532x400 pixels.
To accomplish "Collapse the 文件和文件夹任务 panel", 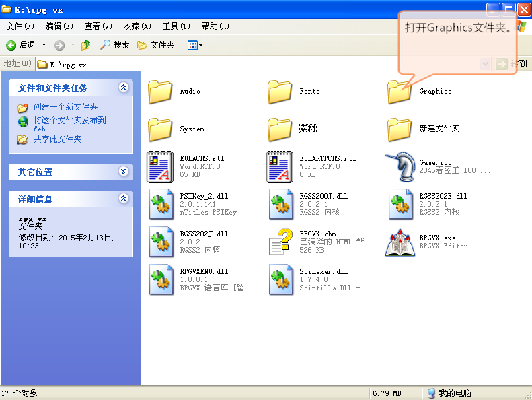I will [x=124, y=88].
